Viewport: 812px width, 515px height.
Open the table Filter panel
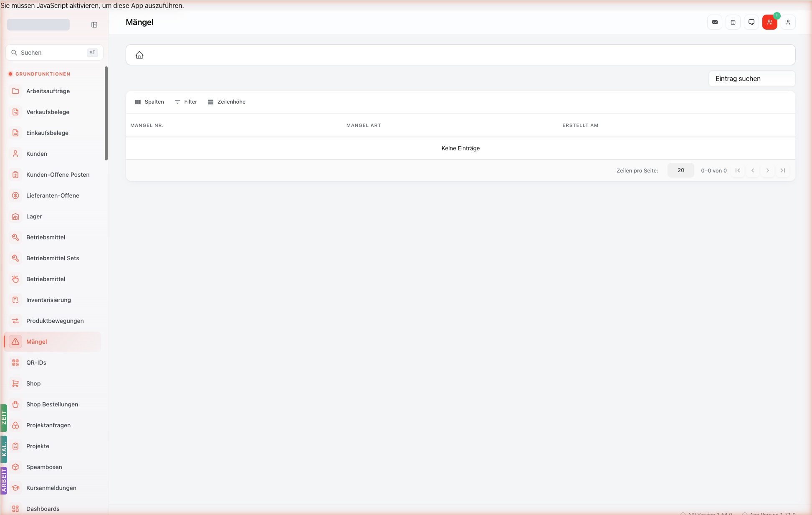tap(186, 102)
